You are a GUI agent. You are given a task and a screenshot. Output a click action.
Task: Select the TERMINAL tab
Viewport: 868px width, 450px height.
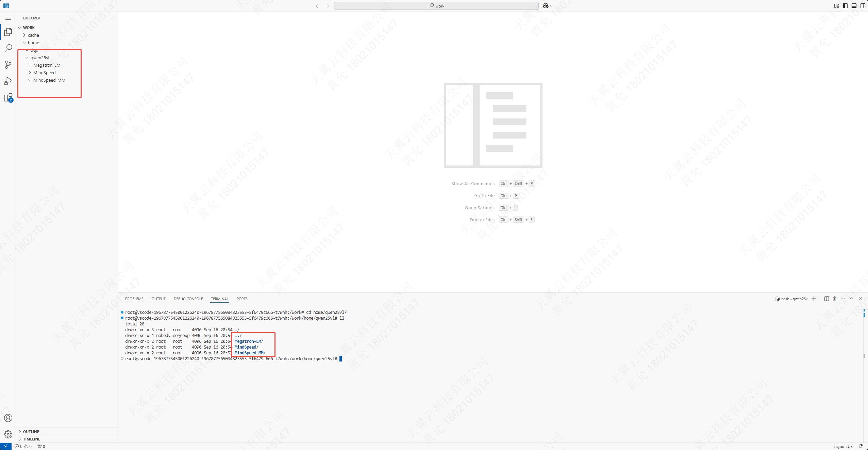219,299
